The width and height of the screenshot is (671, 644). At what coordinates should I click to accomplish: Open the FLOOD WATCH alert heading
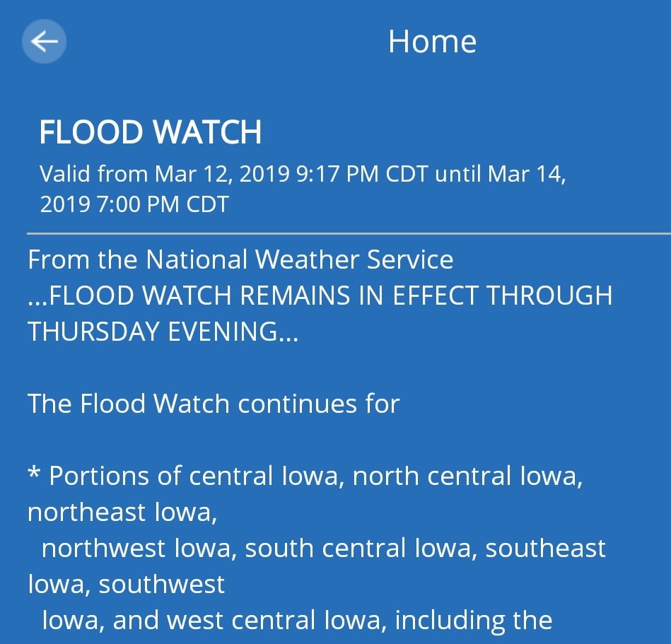(x=151, y=131)
